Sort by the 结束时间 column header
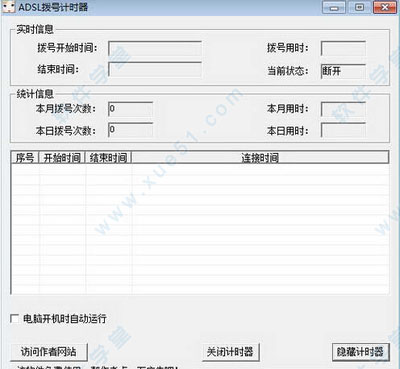Viewport: 400px width, 369px height. (109, 157)
